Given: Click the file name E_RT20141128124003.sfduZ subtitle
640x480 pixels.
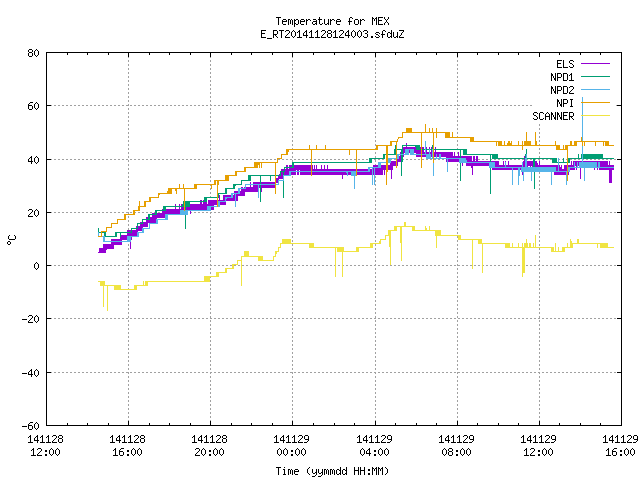Looking at the screenshot, I should (x=332, y=34).
